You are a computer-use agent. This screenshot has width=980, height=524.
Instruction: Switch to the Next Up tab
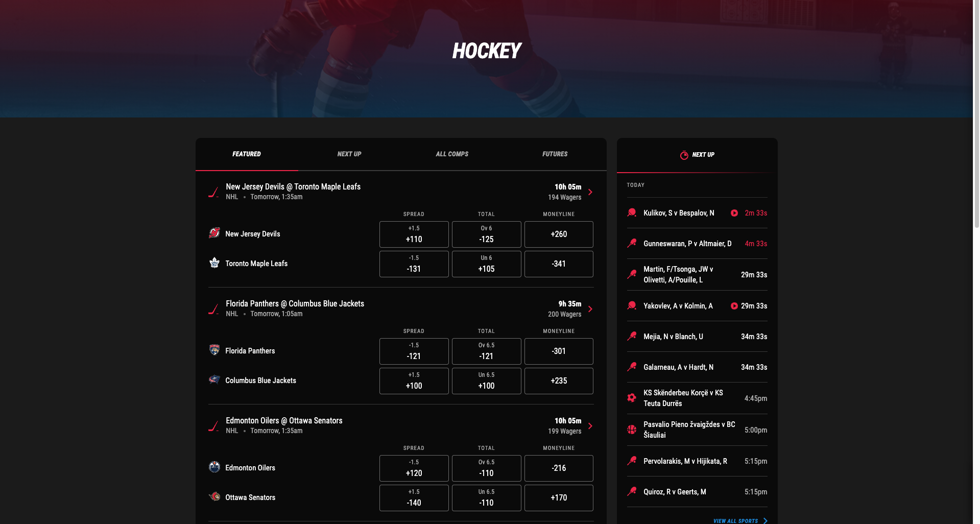coord(349,154)
